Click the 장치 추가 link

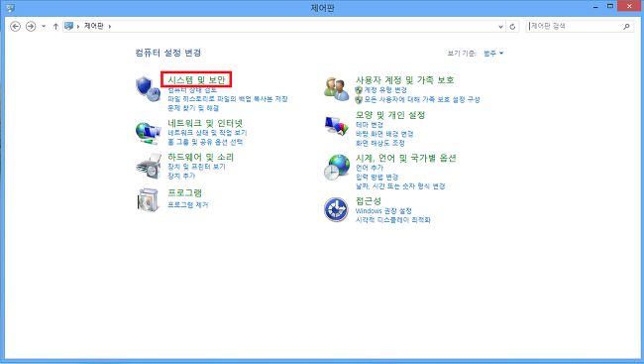point(181,176)
